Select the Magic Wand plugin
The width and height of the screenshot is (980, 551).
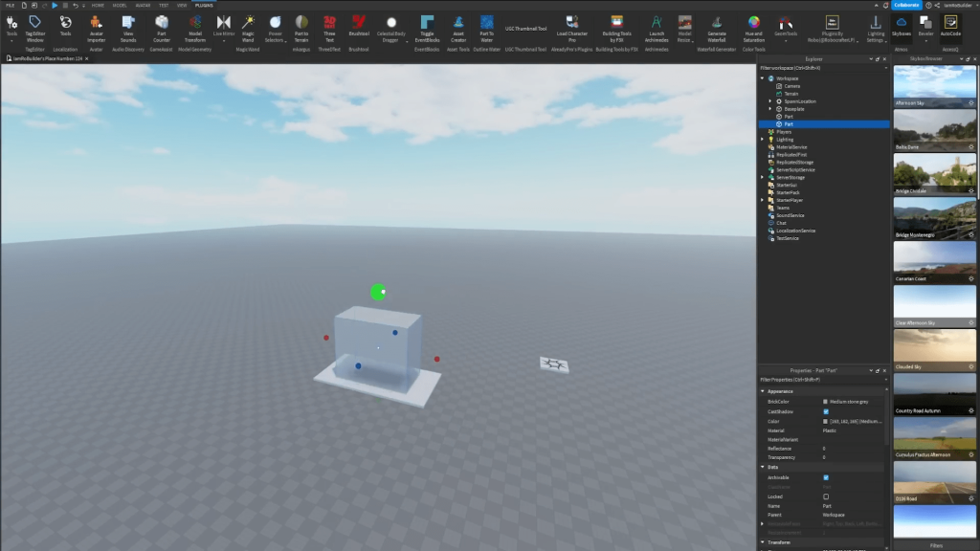[x=248, y=29]
